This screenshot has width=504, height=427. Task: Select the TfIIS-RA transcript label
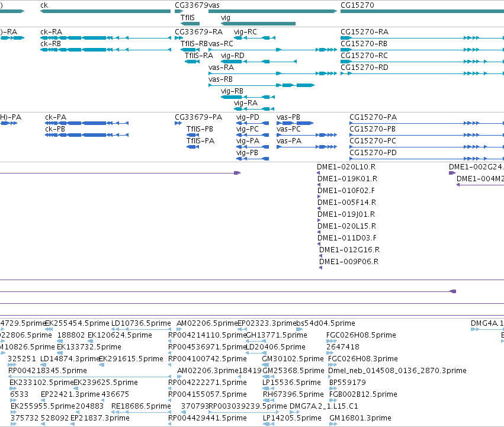point(199,56)
